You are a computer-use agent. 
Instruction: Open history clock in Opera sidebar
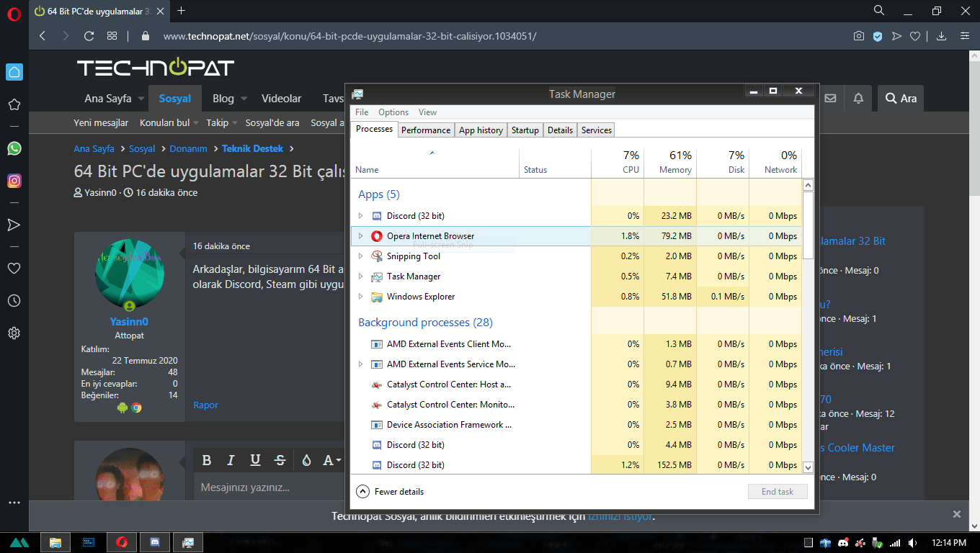(14, 300)
